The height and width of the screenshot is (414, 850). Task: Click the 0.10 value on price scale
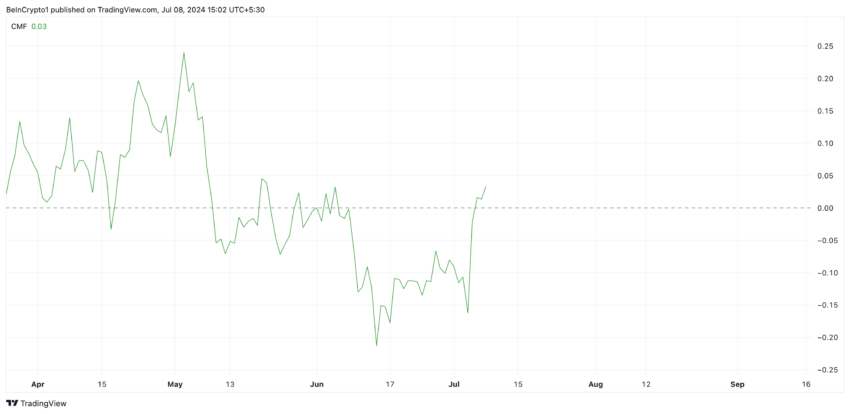coord(825,144)
